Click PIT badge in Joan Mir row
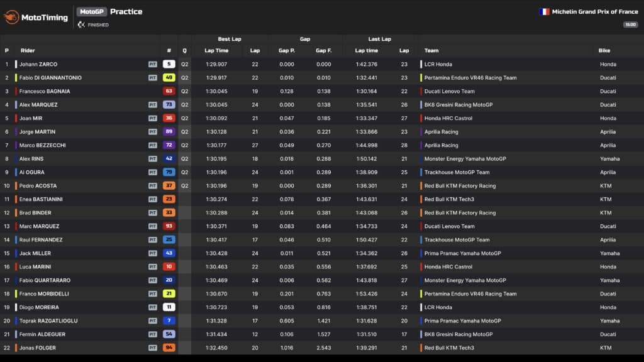This screenshot has width=644, height=362. tap(153, 119)
